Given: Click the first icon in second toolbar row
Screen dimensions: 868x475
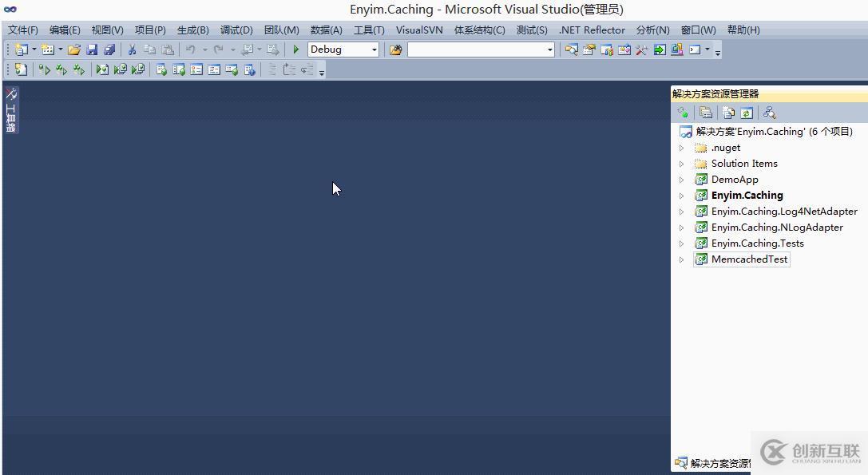Looking at the screenshot, I should coord(21,69).
